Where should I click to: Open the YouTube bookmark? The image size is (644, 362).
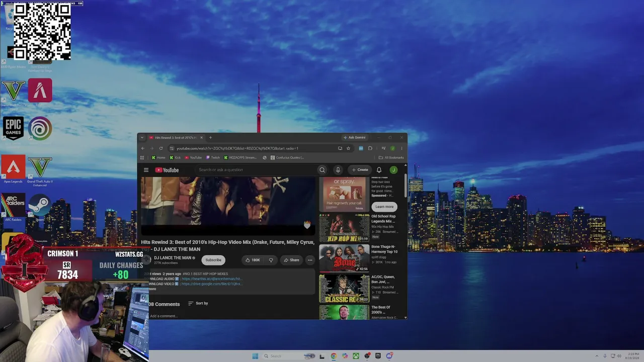tap(193, 158)
